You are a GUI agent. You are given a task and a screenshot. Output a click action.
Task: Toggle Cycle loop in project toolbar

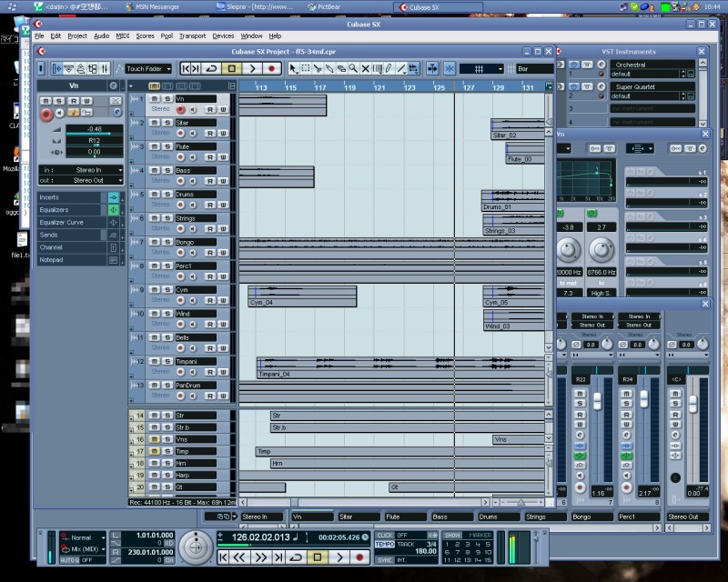(212, 69)
